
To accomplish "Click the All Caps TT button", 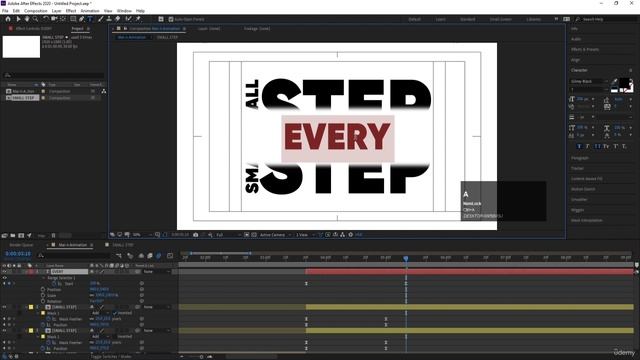I will coord(598,146).
